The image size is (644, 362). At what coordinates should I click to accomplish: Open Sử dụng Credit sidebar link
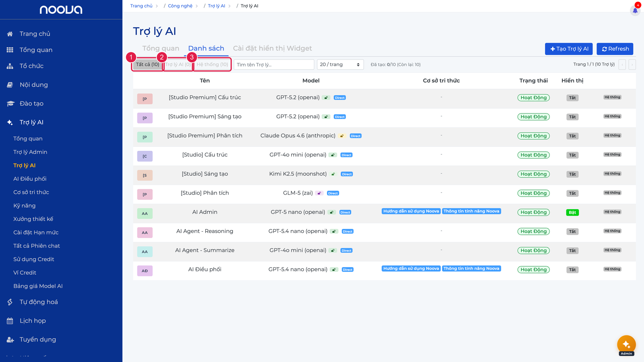click(x=33, y=259)
